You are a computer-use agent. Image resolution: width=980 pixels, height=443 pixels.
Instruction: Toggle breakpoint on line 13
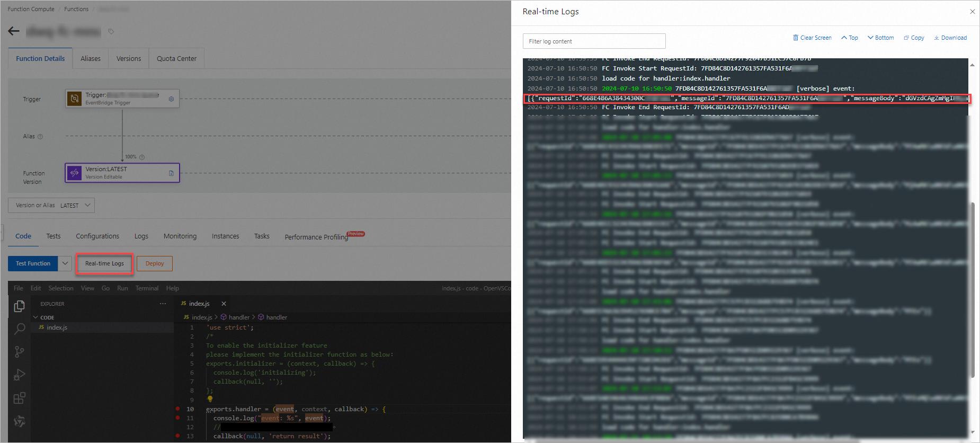coord(177,436)
